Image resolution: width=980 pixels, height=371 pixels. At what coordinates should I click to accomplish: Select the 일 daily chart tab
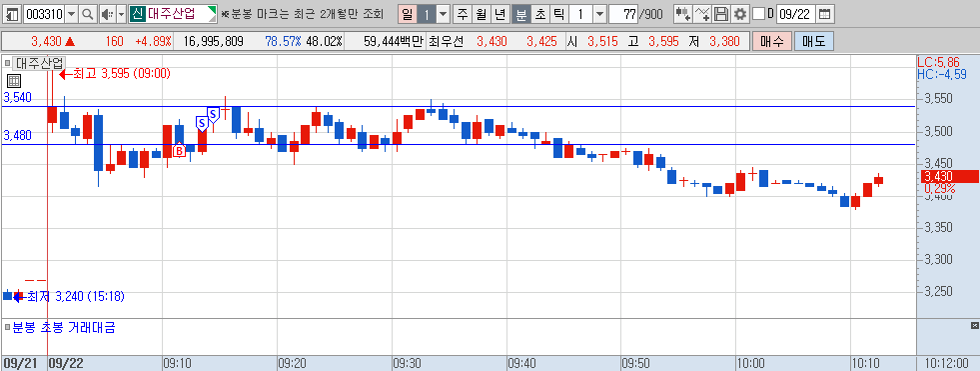408,14
